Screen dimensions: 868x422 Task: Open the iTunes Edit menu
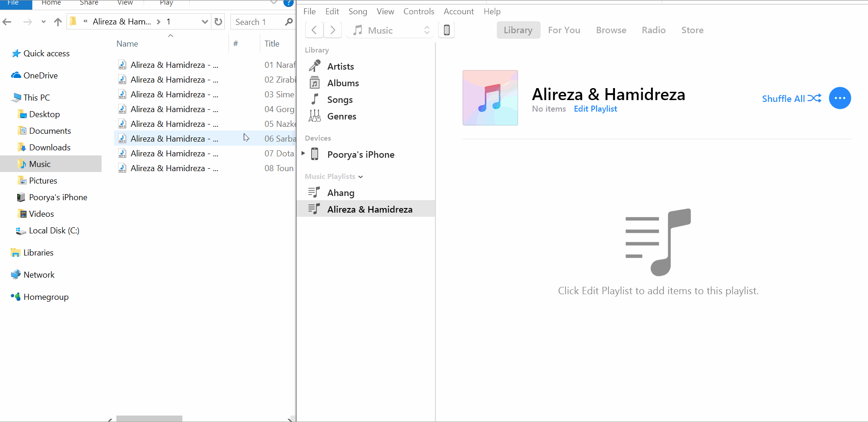332,12
